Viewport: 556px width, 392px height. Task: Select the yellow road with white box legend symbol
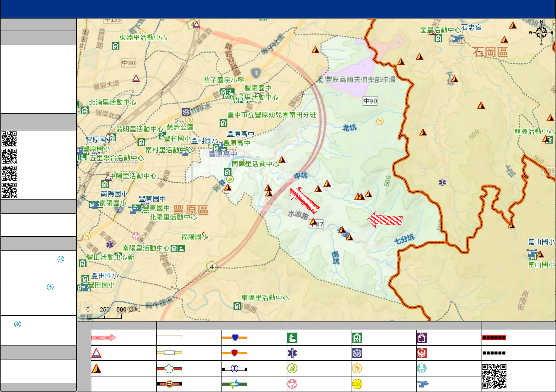pyautogui.click(x=169, y=353)
